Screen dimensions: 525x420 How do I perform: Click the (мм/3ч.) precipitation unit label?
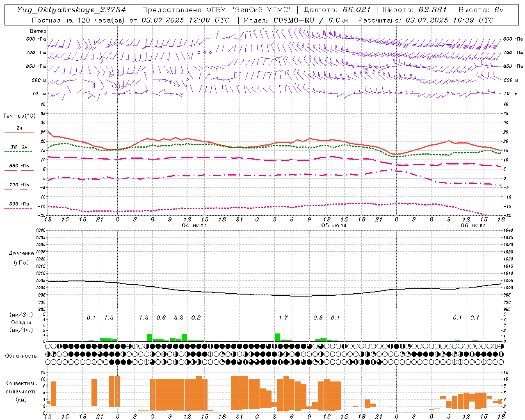[21, 315]
